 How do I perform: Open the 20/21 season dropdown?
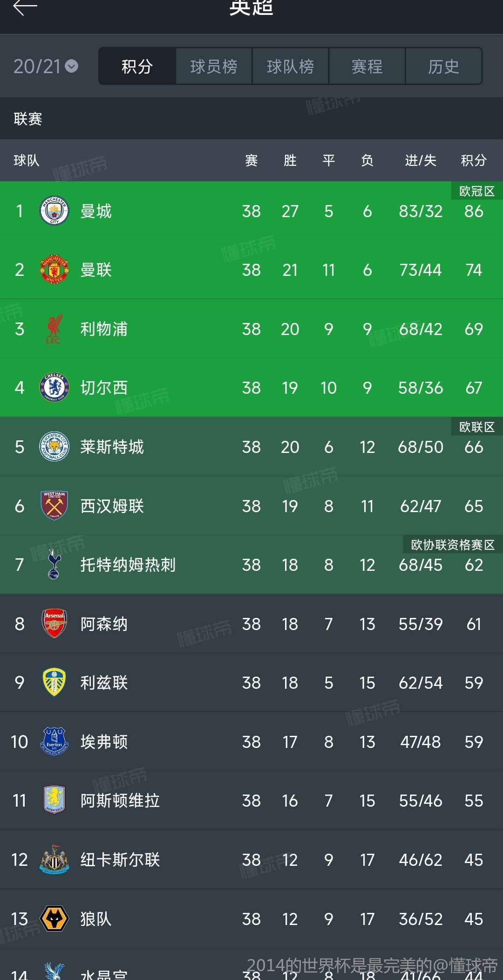tap(46, 67)
